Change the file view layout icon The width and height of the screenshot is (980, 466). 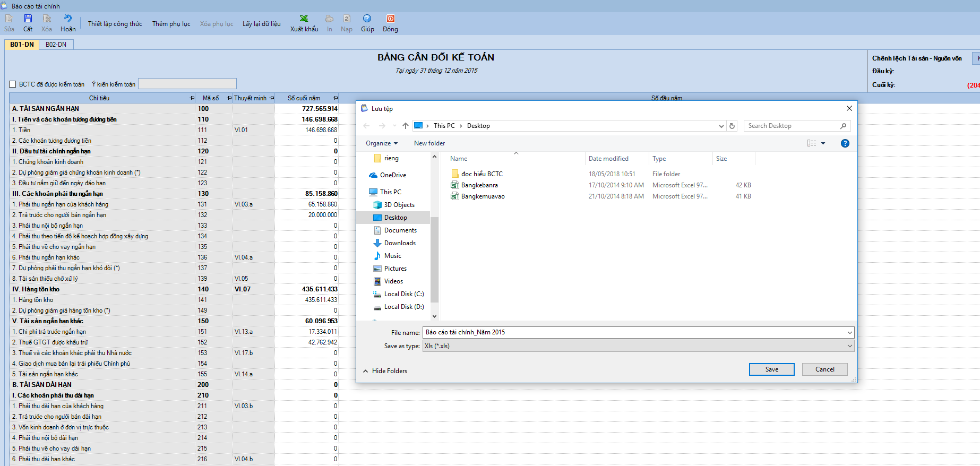coord(812,143)
